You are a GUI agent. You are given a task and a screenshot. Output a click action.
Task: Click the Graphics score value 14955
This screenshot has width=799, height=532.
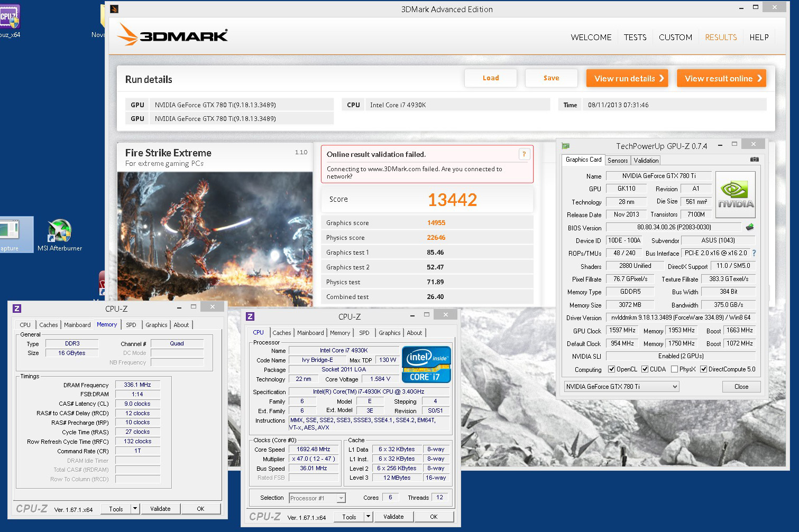click(436, 223)
